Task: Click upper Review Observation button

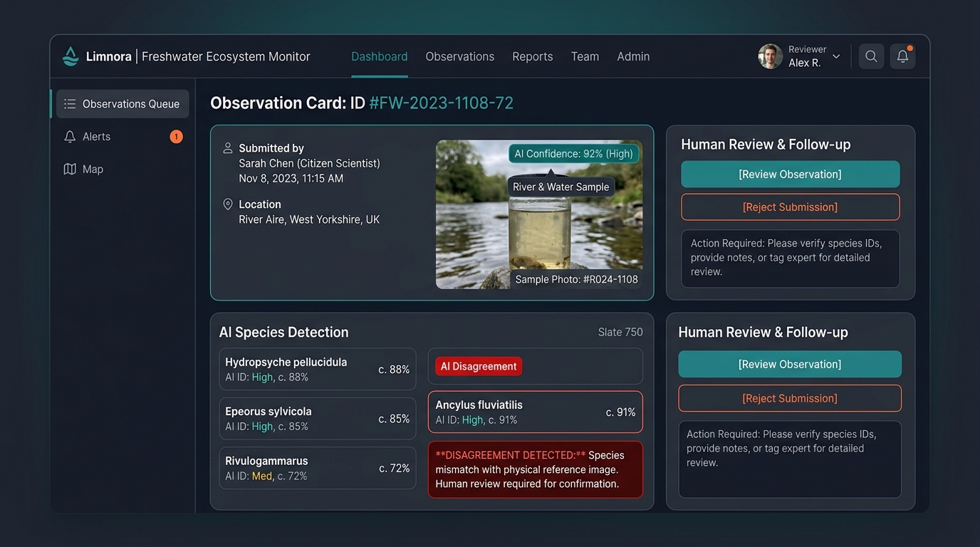Action: (791, 174)
